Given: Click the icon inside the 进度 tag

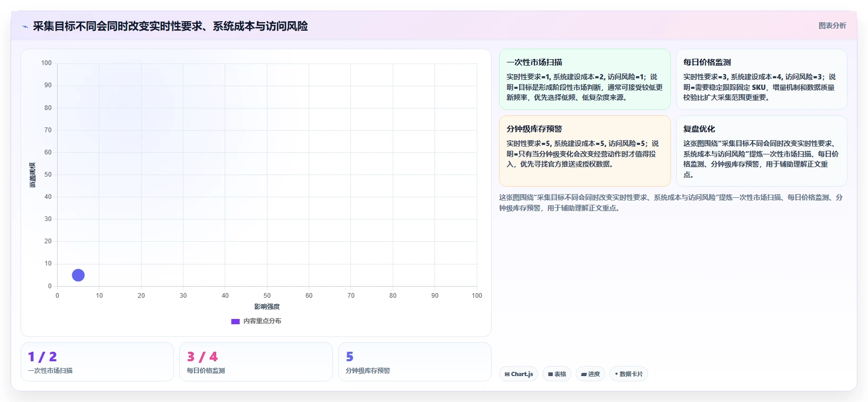Looking at the screenshot, I should click(x=584, y=374).
